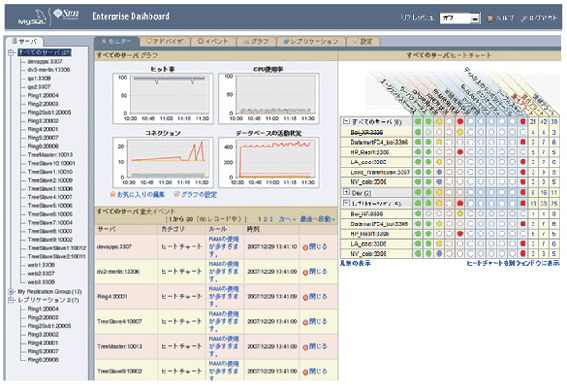Click the red close icon in TreeMaster:10013 event row
Image resolution: width=567 pixels, height=388 pixels.
pyautogui.click(x=305, y=347)
